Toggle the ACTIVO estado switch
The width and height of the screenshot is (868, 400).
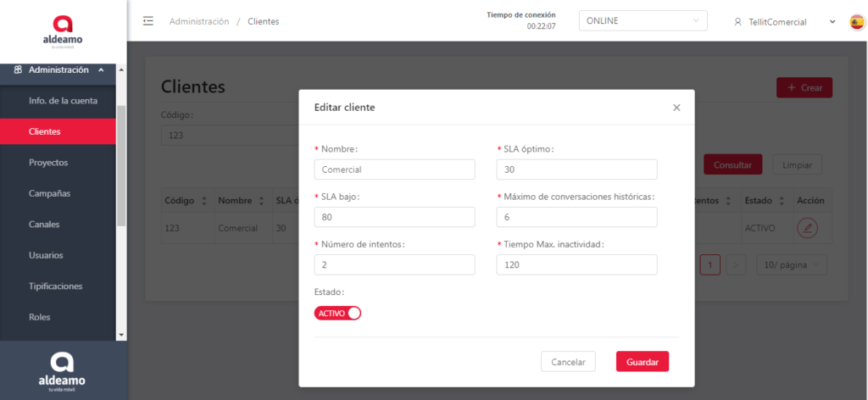click(x=337, y=313)
